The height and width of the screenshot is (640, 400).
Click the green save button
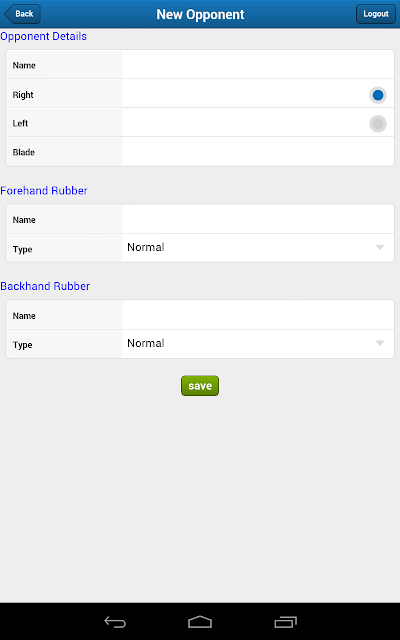pyautogui.click(x=200, y=386)
